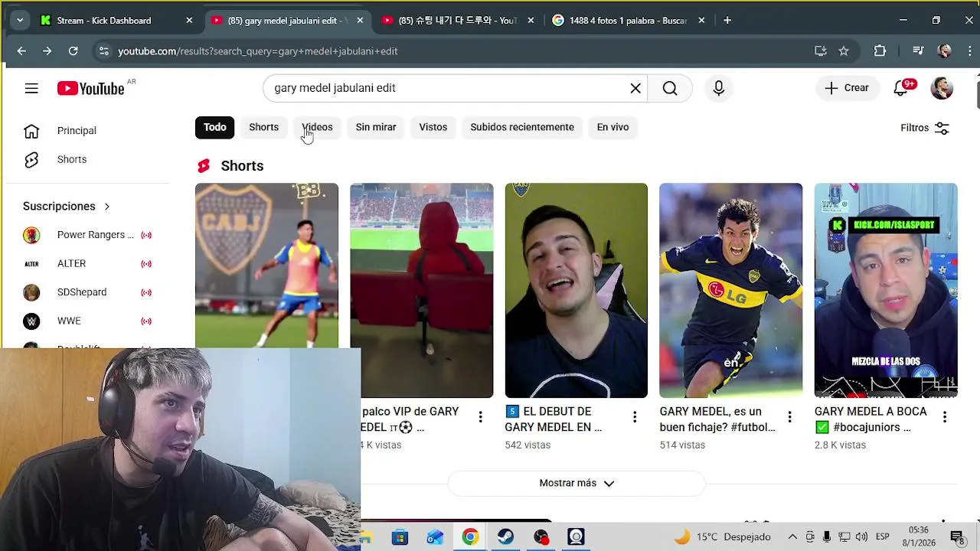Viewport: 980px width, 551px height.
Task: Open options for the palco VIP de GARY MEDEL short
Action: (480, 417)
